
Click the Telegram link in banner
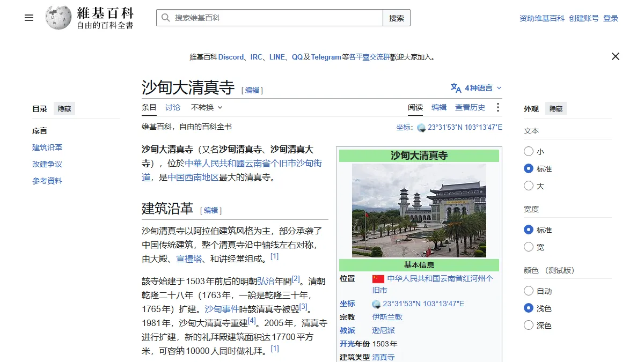coord(326,57)
